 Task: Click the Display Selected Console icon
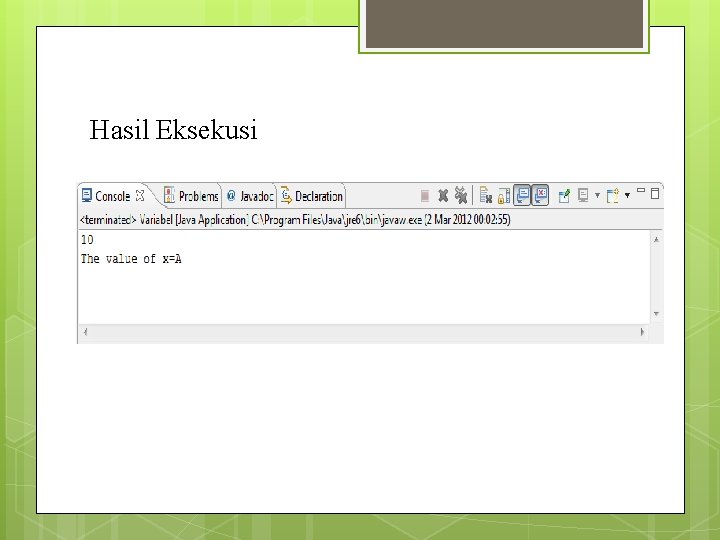click(x=583, y=196)
